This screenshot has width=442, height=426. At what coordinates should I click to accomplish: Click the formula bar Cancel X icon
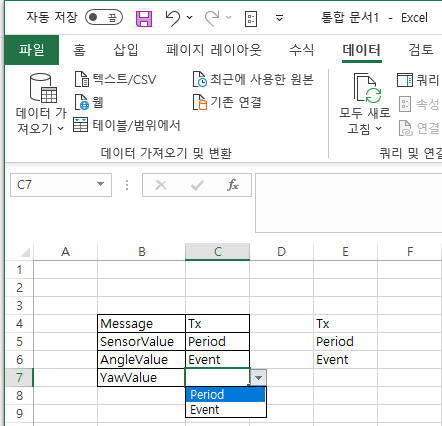(161, 185)
